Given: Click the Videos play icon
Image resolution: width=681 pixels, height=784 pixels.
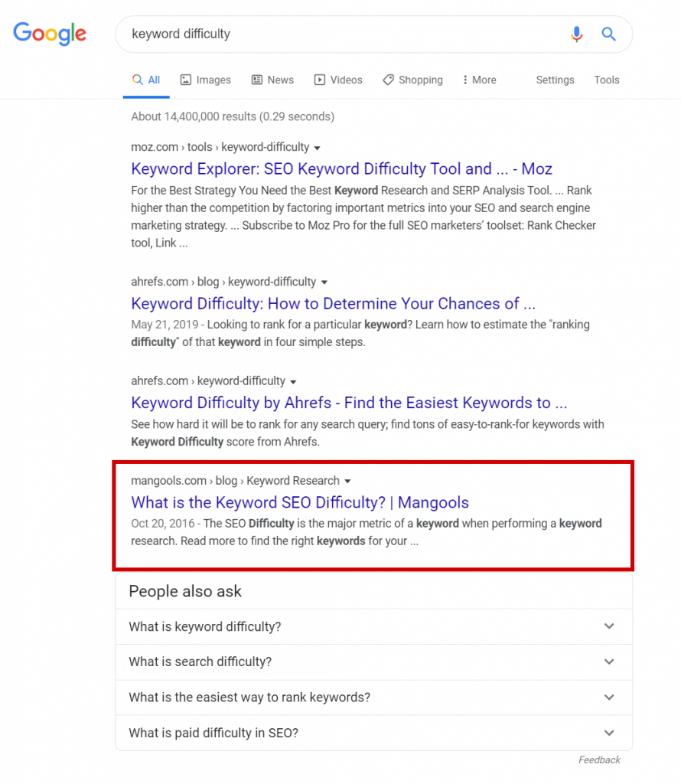Looking at the screenshot, I should pyautogui.click(x=319, y=80).
